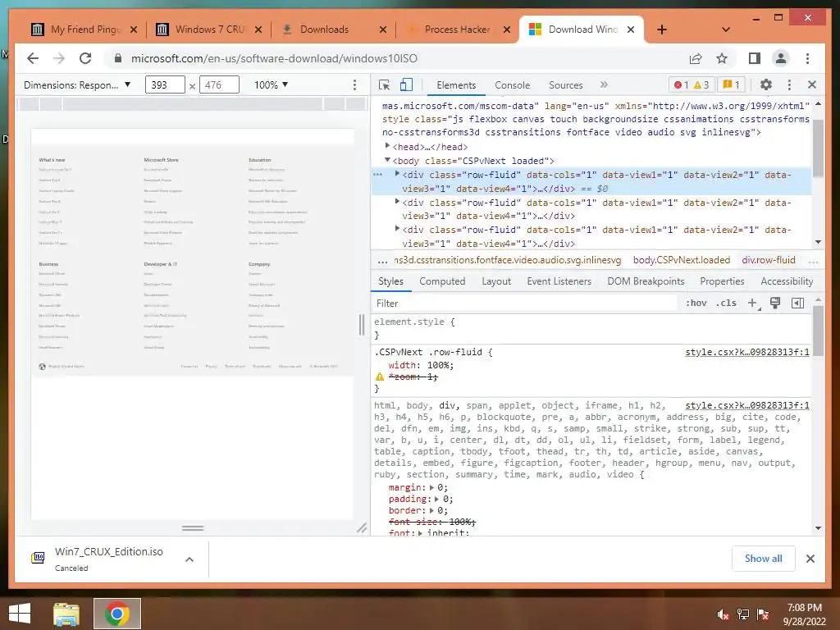
Task: Select div.row-fluid in breadcrumb
Action: click(768, 260)
